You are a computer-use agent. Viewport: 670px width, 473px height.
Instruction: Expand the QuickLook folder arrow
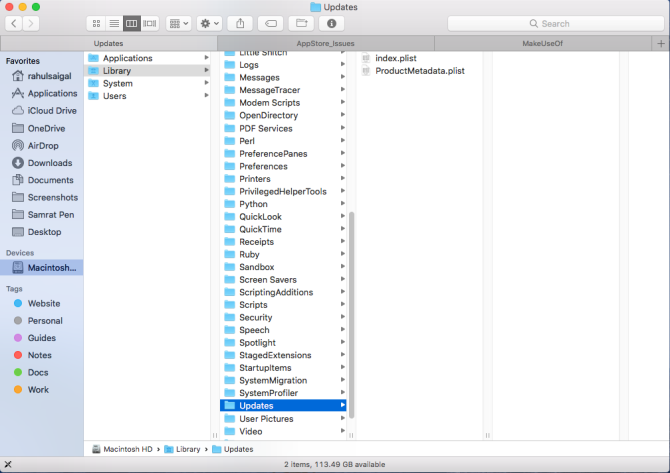point(343,216)
